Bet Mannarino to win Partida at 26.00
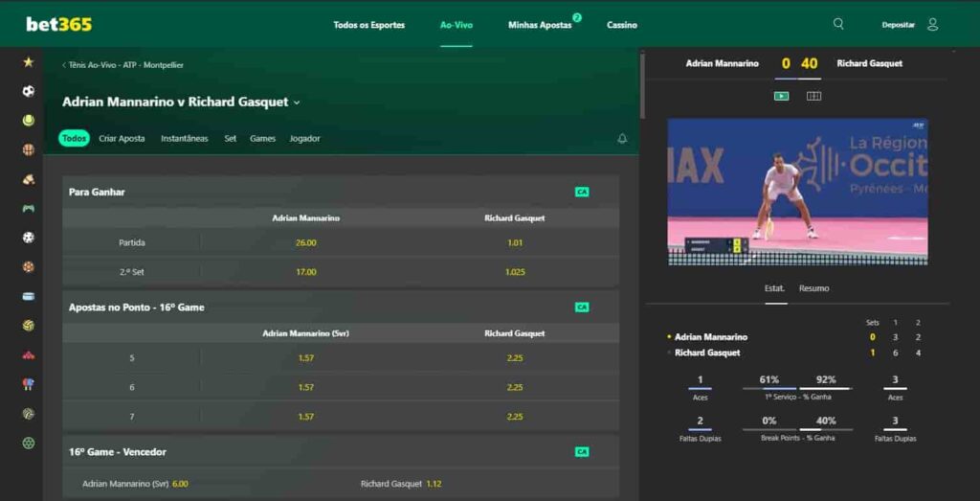Viewport: 980px width, 501px height. click(305, 242)
